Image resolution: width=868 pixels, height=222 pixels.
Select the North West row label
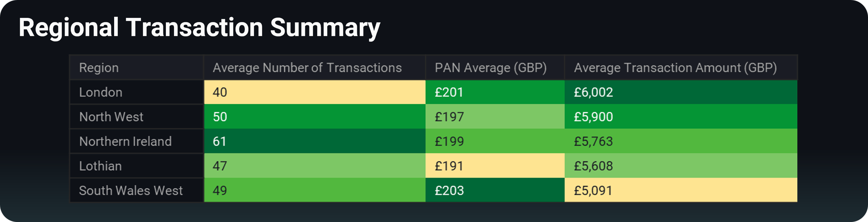111,117
